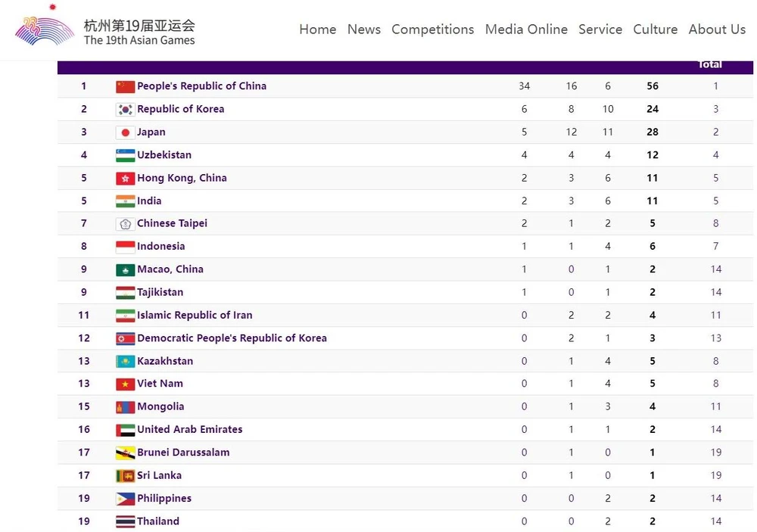Click the China flag icon
The width and height of the screenshot is (757, 532).
pos(125,86)
